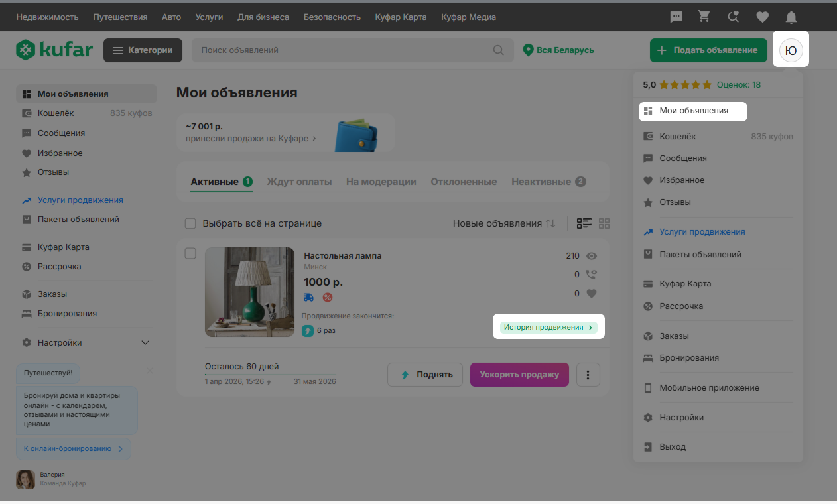Switch to grid view layout icon
Screen dimensions: 837x504
click(x=604, y=223)
